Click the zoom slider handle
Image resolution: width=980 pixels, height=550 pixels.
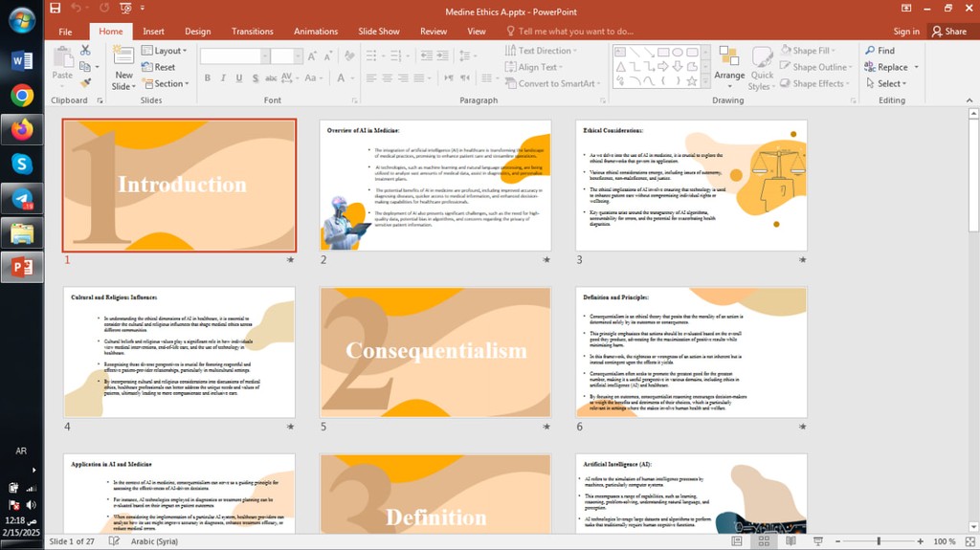(x=879, y=541)
